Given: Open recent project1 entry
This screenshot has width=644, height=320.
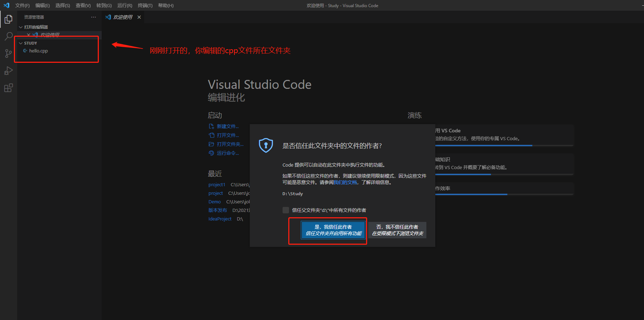Looking at the screenshot, I should point(217,185).
